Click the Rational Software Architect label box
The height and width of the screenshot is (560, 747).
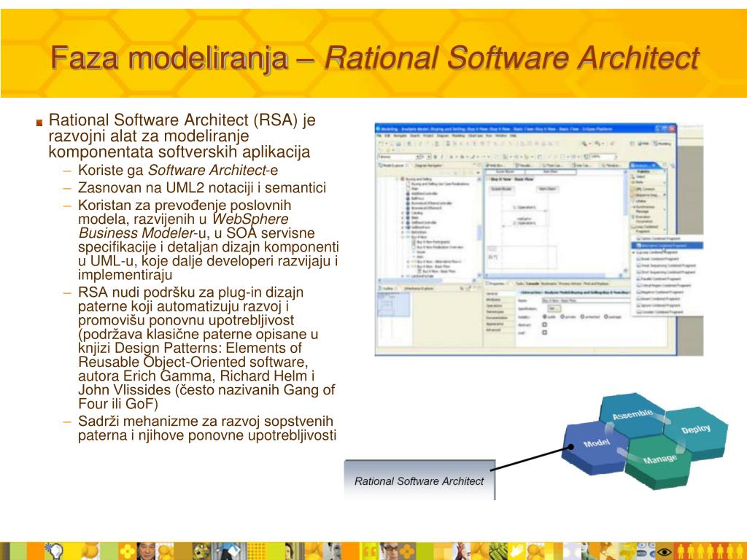419,480
